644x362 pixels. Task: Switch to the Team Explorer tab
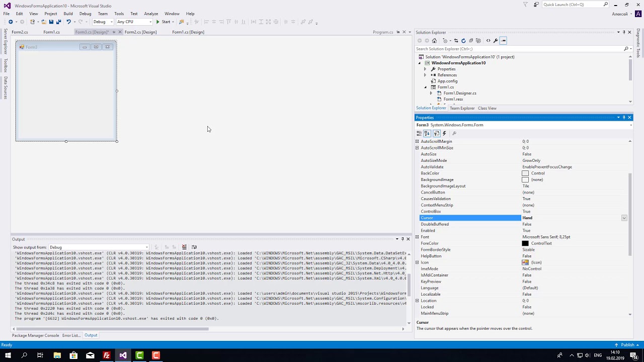click(x=462, y=108)
